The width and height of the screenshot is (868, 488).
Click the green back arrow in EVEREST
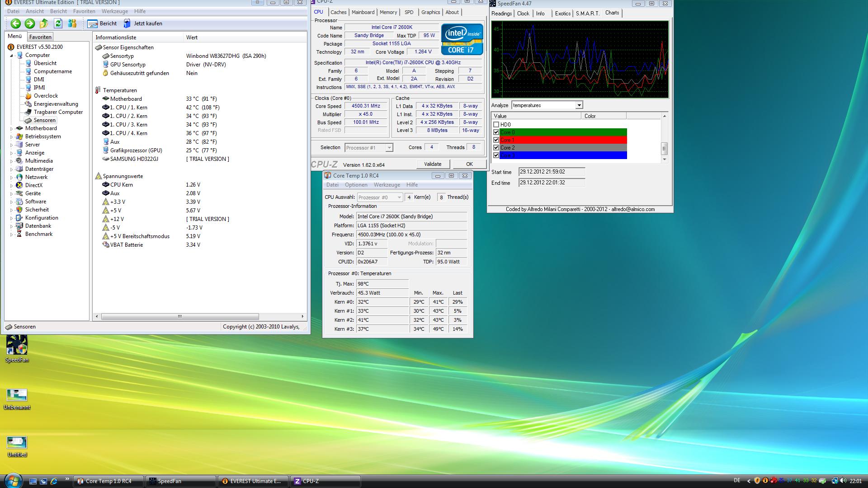tap(16, 23)
